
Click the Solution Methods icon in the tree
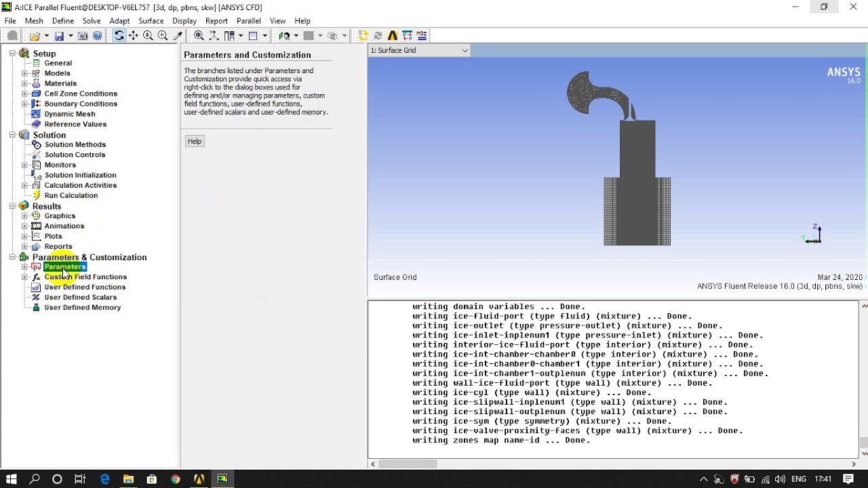tap(36, 144)
